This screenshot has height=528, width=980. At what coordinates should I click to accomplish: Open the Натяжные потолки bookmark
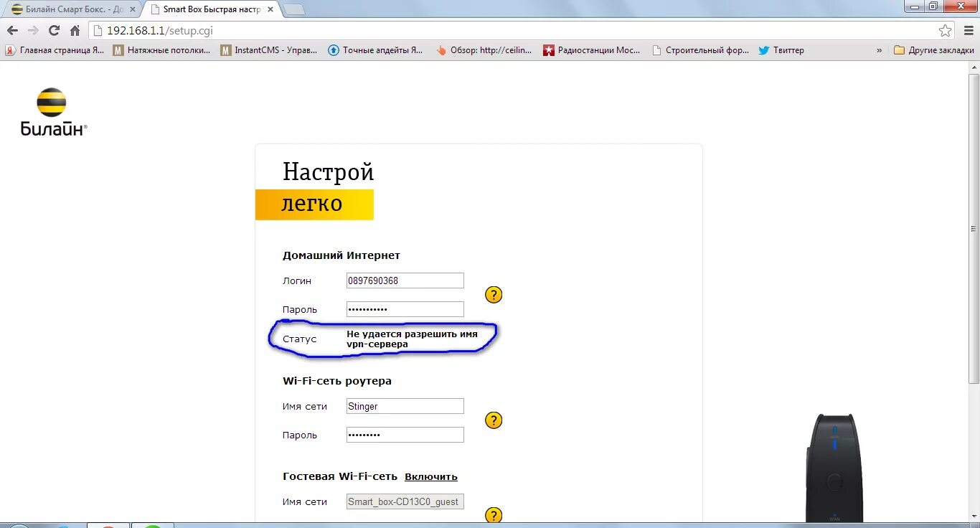[x=162, y=50]
